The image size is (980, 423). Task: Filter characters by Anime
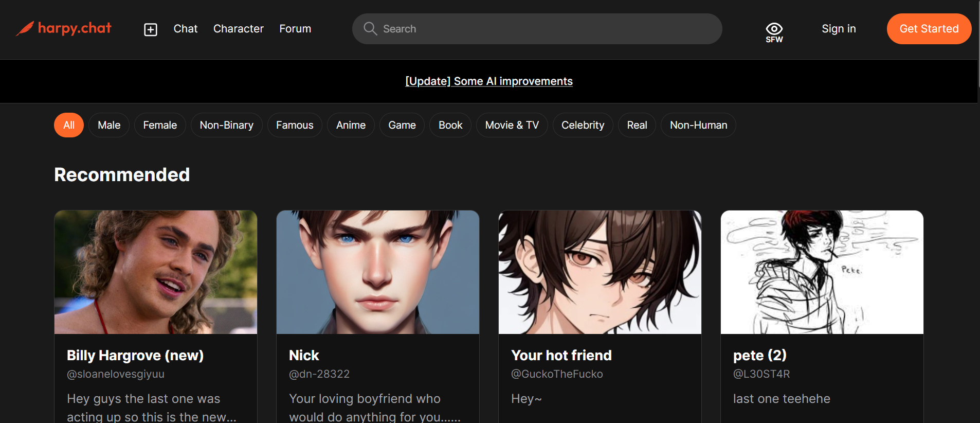point(351,125)
